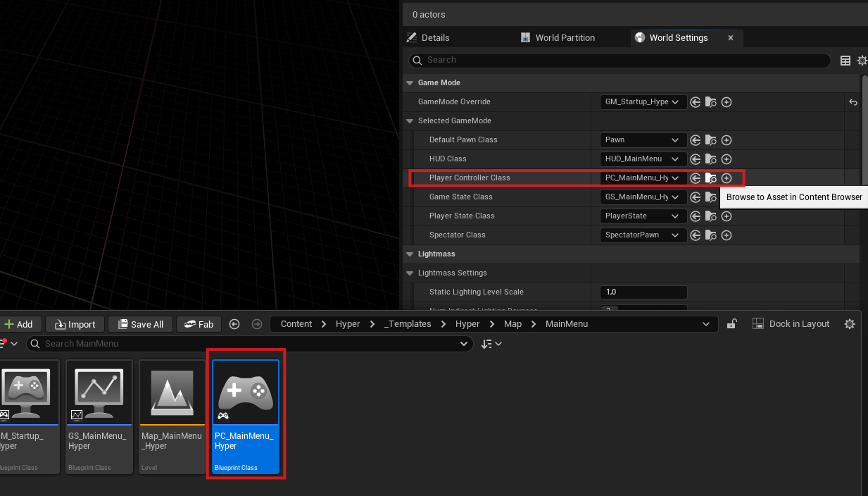Select the GS_MainMenu_Hyper blueprint asset
Screen dimensions: 868x496
click(99, 416)
